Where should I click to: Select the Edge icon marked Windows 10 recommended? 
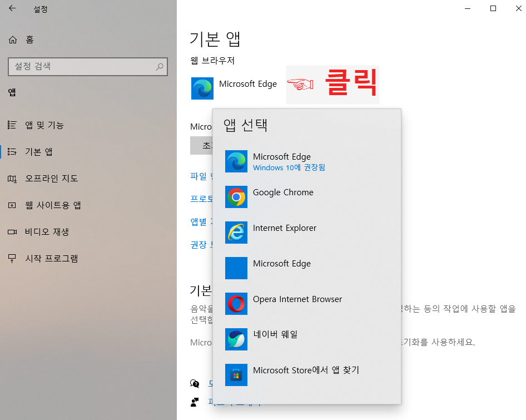pos(236,161)
